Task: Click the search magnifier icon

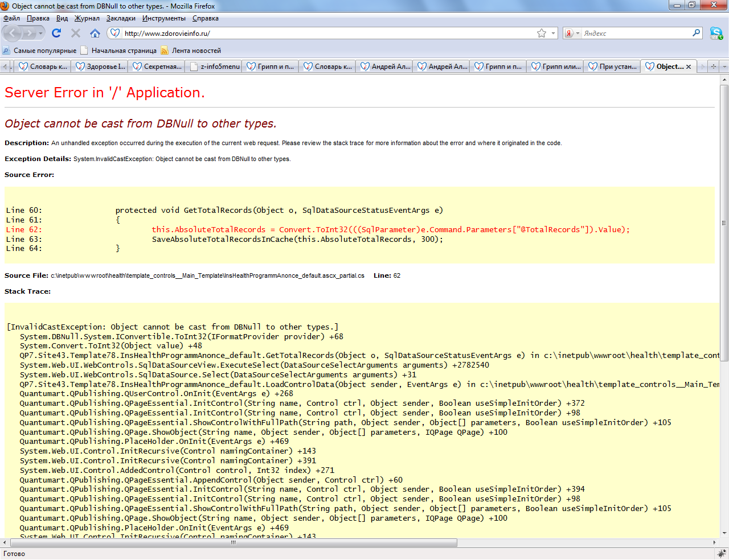Action: (696, 33)
